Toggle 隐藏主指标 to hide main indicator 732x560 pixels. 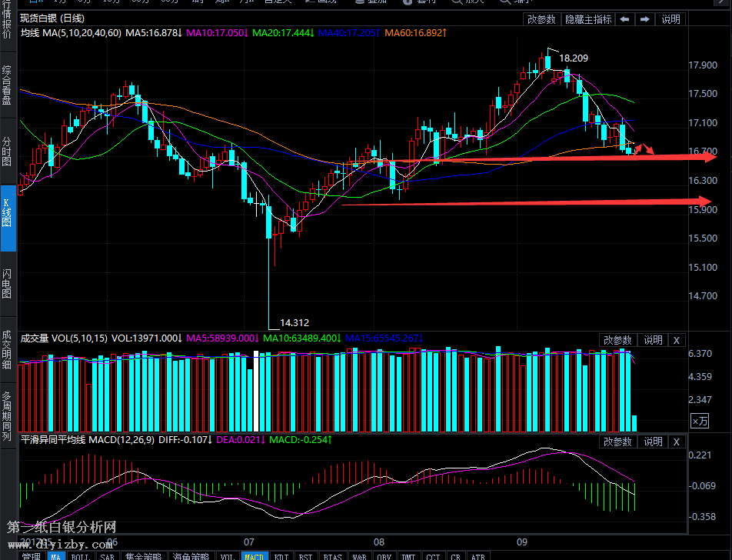click(x=588, y=19)
